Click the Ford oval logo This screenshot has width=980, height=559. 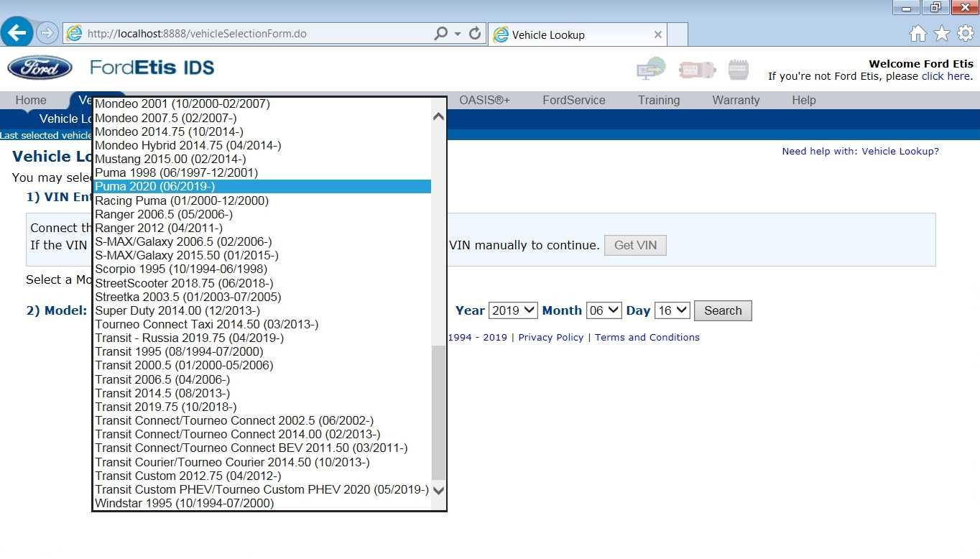pos(40,68)
